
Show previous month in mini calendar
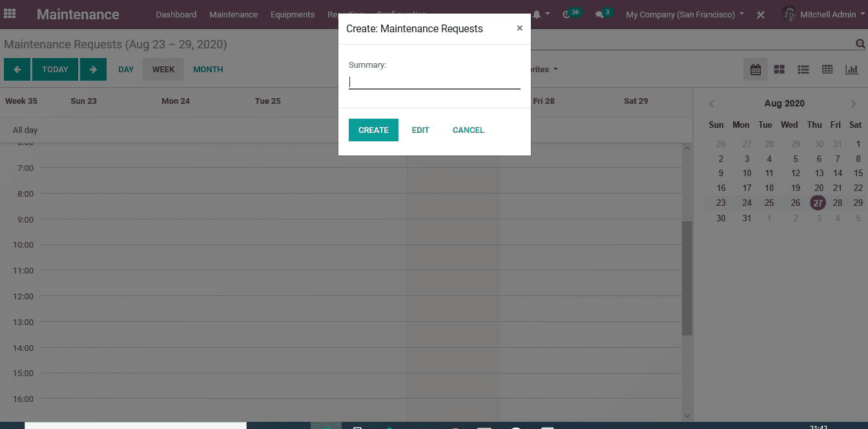point(712,103)
